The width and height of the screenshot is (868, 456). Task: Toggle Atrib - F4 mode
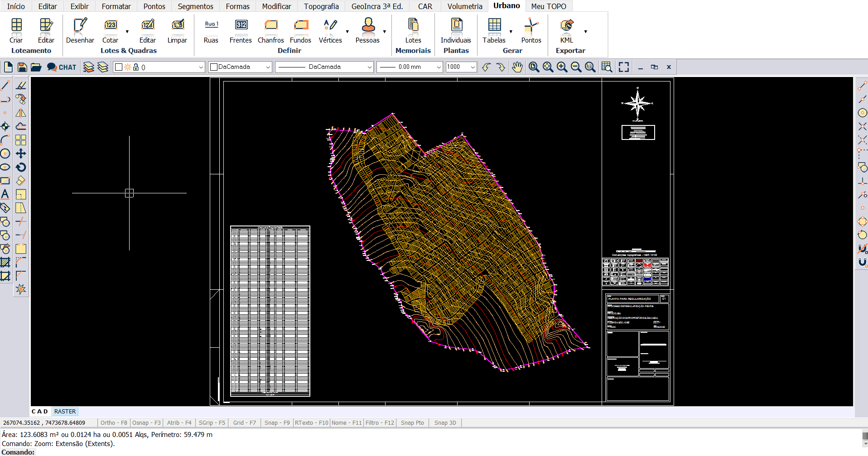click(x=179, y=422)
